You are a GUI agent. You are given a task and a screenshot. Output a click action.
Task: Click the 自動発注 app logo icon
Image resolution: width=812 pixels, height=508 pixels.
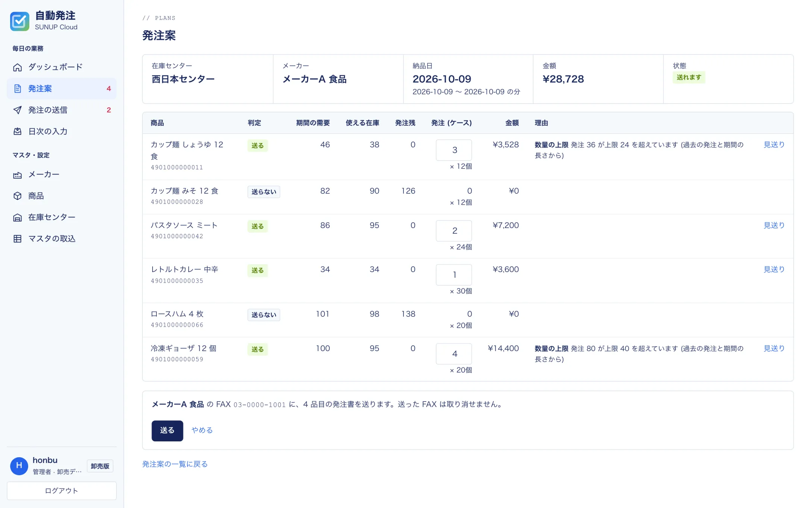(x=20, y=21)
